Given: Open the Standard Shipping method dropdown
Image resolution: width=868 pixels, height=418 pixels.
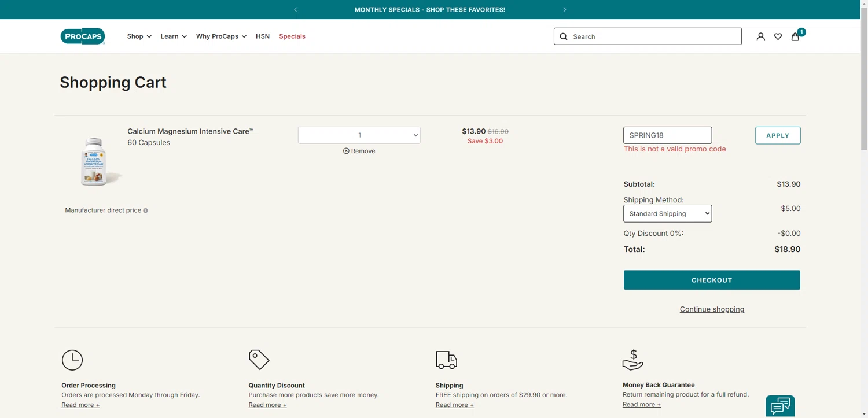Looking at the screenshot, I should click(668, 213).
